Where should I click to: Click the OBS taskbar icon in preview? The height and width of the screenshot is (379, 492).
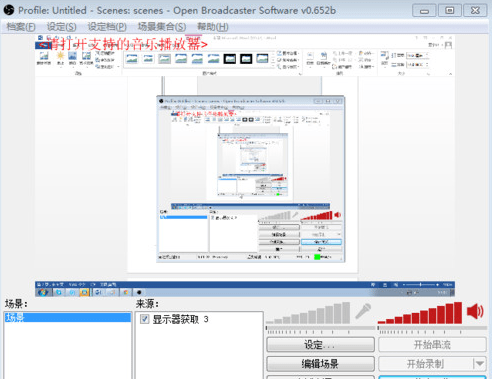(x=139, y=292)
